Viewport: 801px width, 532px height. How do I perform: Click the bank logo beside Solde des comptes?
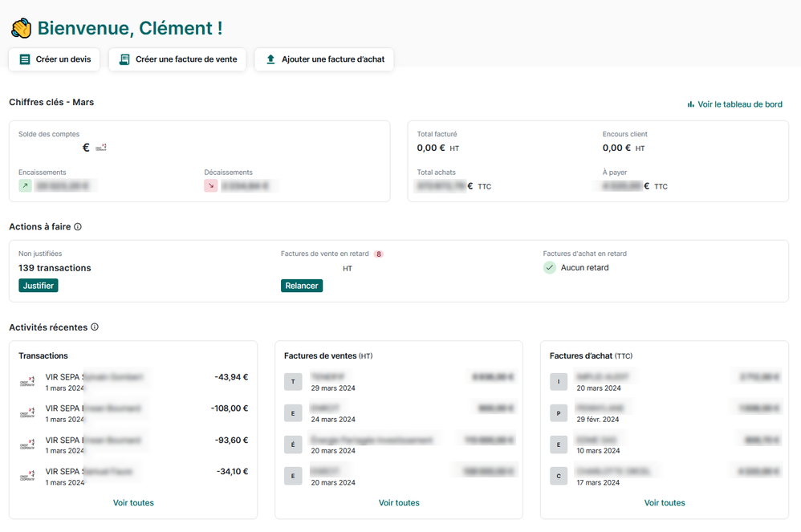point(101,148)
